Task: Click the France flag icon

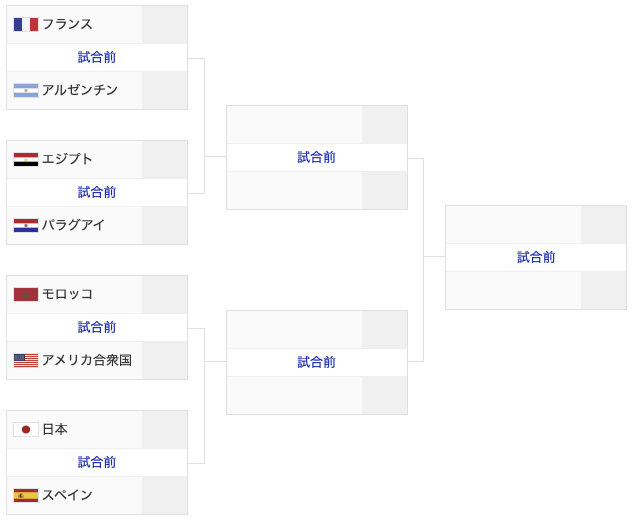Action: pos(26,24)
